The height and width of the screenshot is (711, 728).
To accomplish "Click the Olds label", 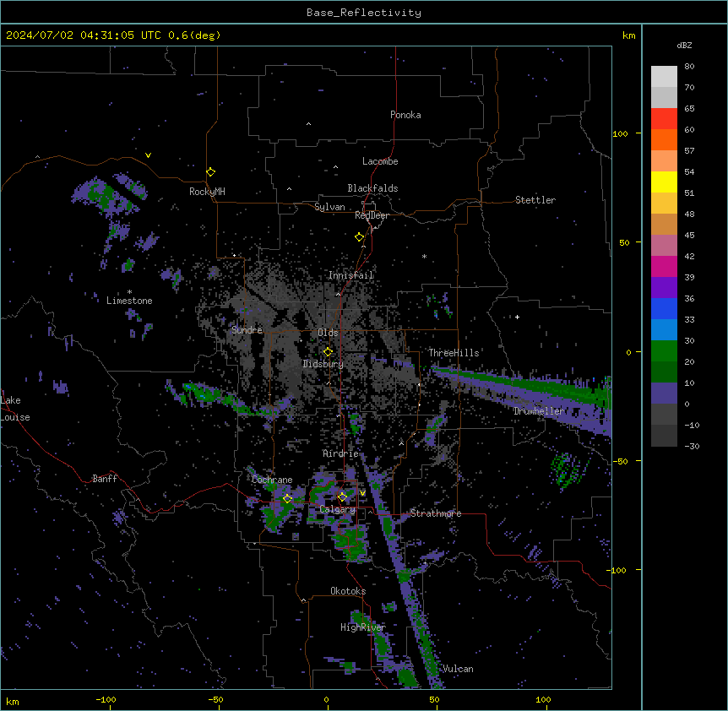I will click(x=328, y=333).
